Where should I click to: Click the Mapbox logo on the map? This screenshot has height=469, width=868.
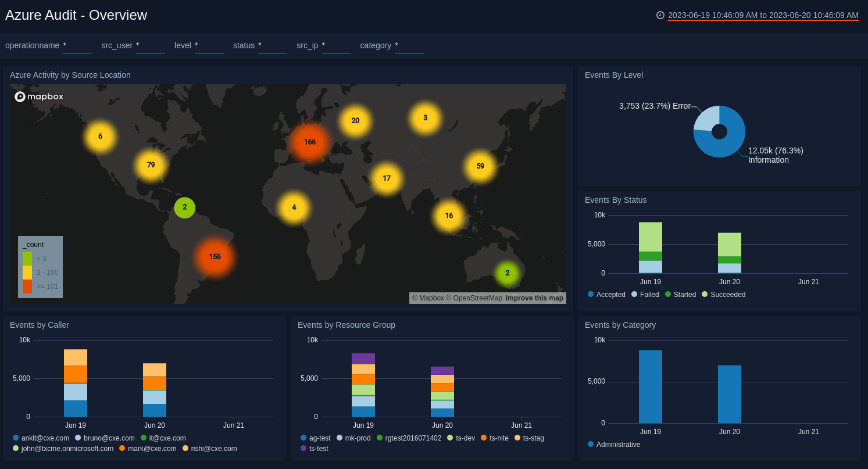(39, 96)
